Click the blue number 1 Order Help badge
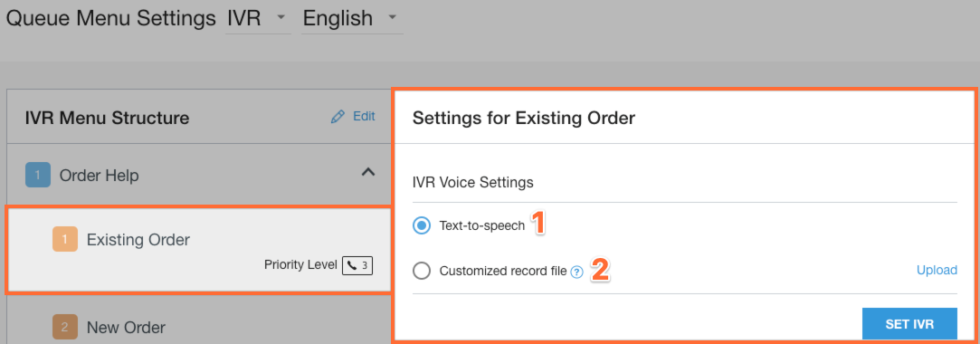 (37, 175)
